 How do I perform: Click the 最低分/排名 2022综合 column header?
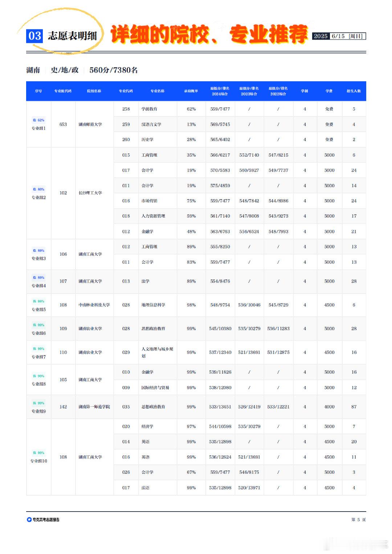278,91
